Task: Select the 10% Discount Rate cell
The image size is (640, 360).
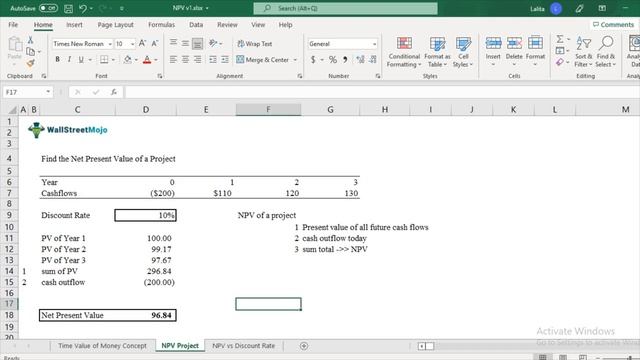Action: coord(145,216)
